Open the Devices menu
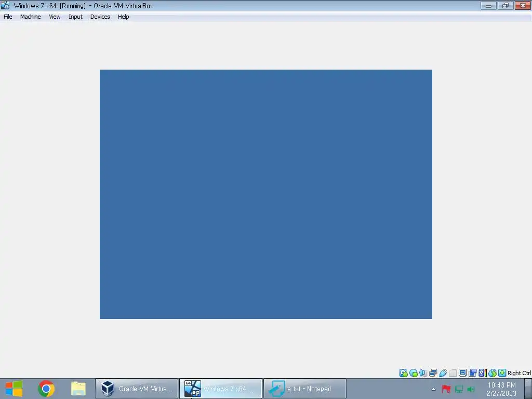Viewport: 532px width, 399px height. (x=100, y=17)
